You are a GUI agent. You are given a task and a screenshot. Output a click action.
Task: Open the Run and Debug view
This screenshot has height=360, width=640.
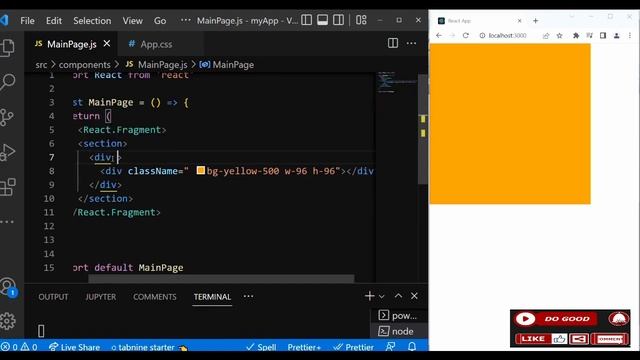pos(7,152)
